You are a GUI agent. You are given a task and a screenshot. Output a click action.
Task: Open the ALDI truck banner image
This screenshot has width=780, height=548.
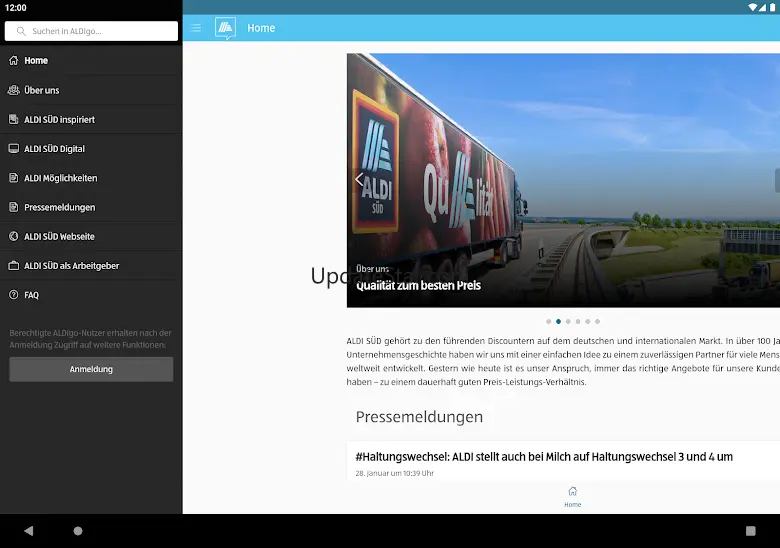563,180
